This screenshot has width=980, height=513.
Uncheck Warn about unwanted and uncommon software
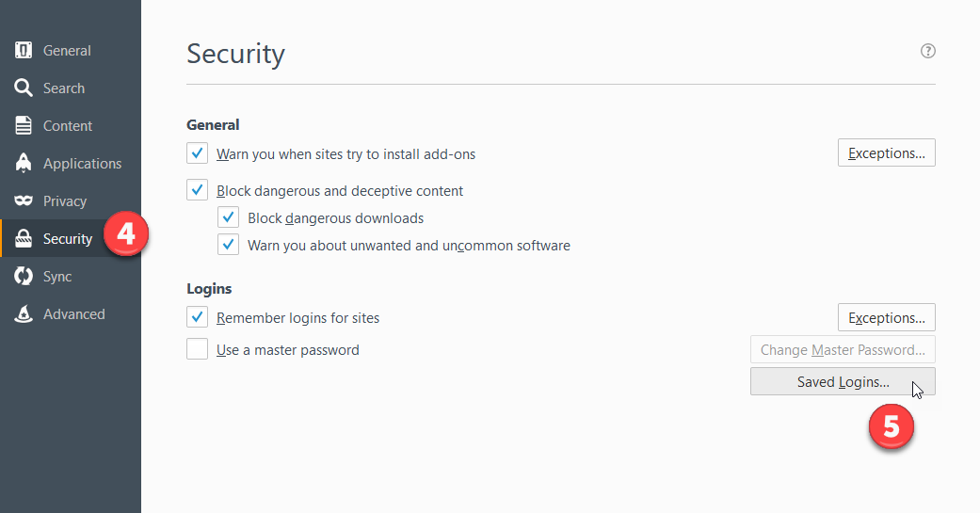228,245
